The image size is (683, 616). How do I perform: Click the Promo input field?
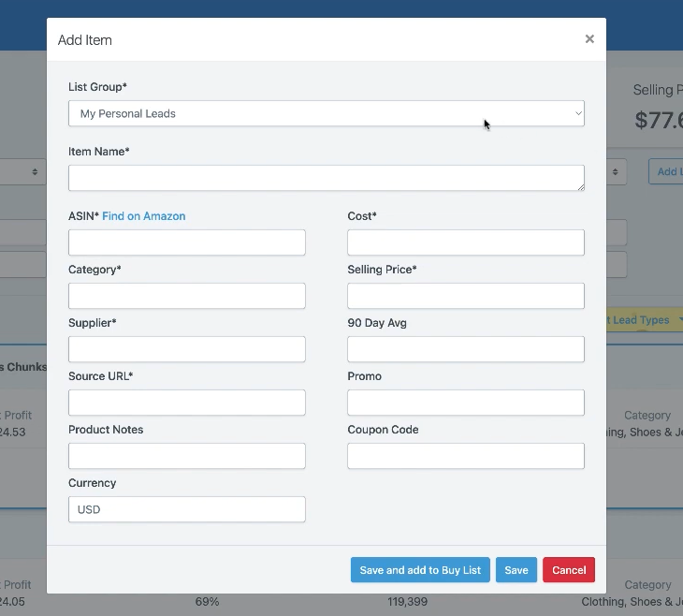(x=466, y=403)
